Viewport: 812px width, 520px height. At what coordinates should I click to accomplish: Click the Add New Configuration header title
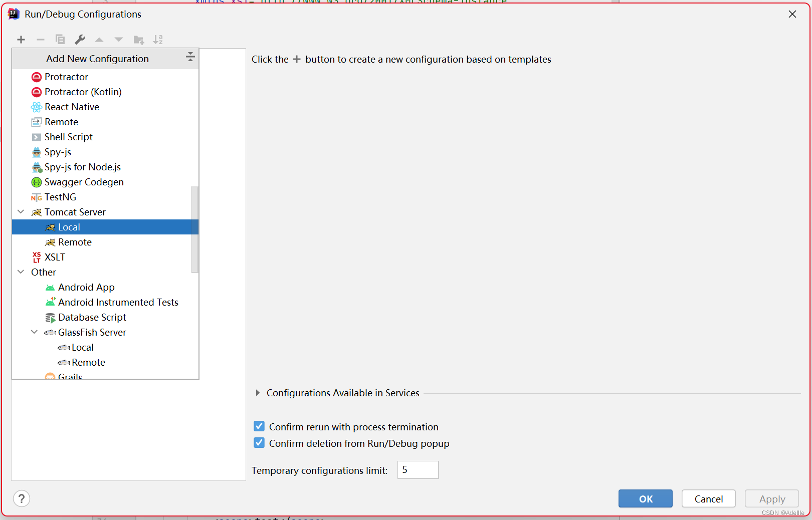click(x=98, y=59)
